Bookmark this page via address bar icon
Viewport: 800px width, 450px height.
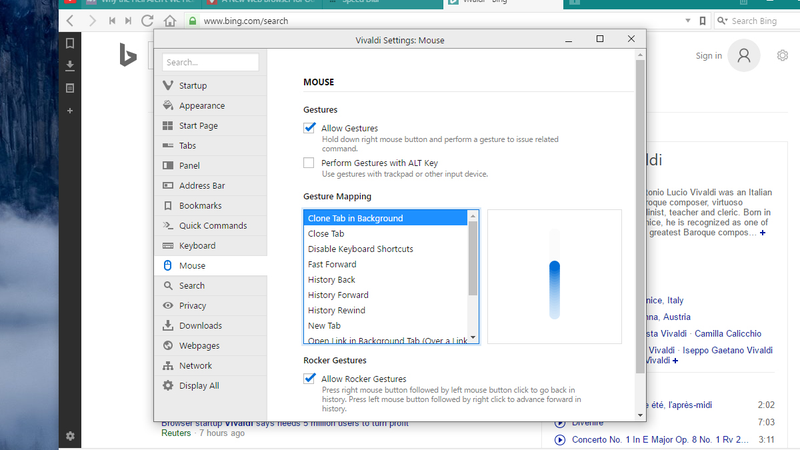coord(703,21)
